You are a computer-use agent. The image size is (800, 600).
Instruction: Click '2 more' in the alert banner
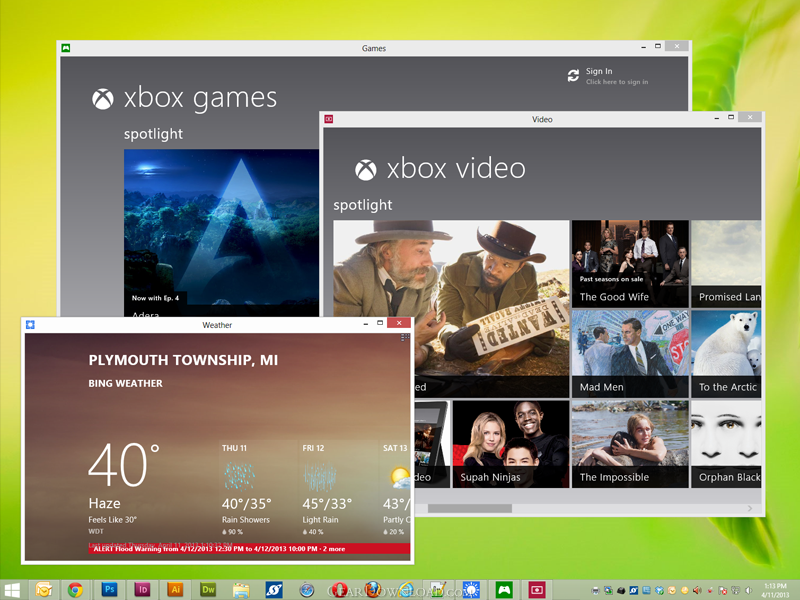coord(334,549)
